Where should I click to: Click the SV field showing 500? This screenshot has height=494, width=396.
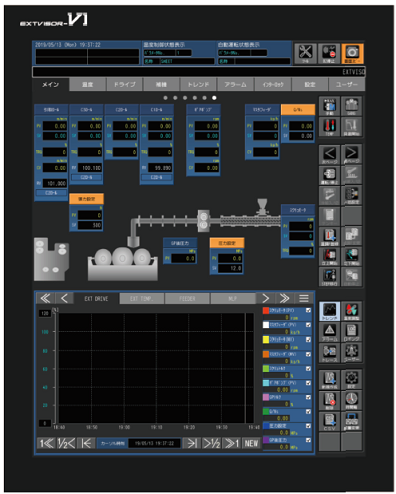pyautogui.click(x=90, y=225)
